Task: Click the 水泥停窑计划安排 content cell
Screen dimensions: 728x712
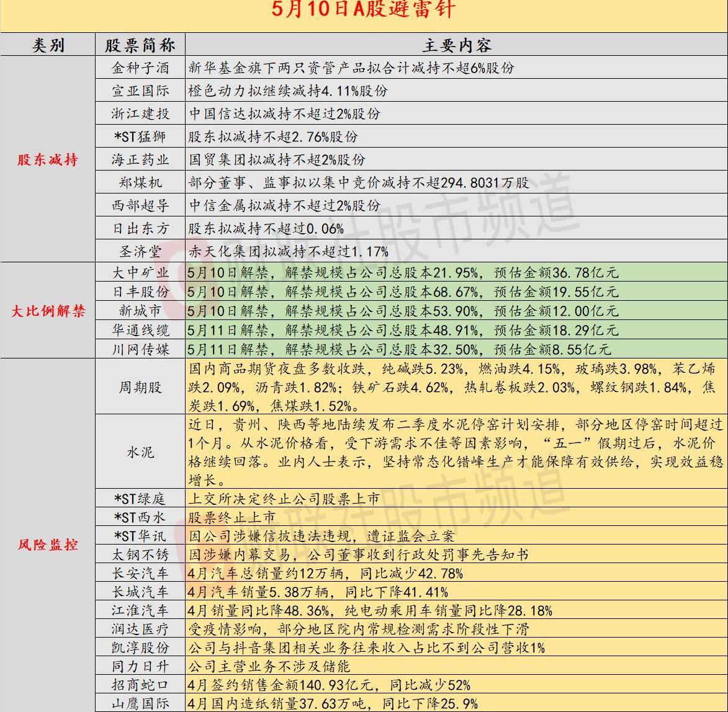Action: 456,452
